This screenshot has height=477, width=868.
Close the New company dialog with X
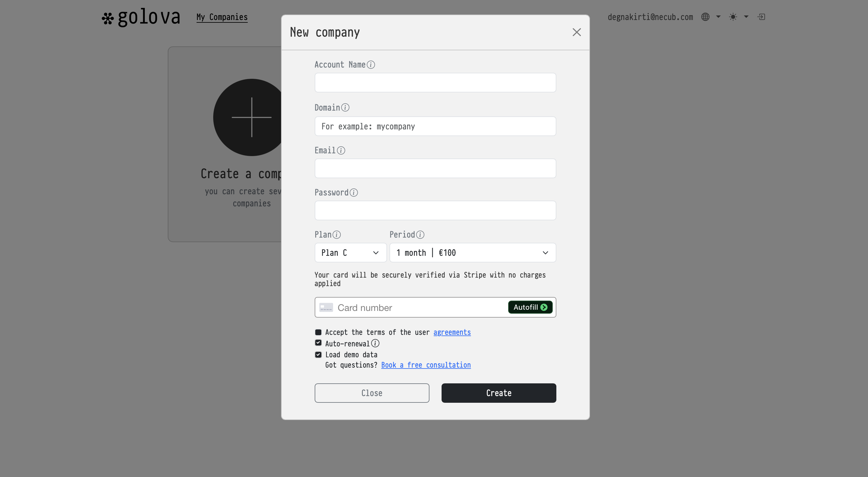point(577,32)
